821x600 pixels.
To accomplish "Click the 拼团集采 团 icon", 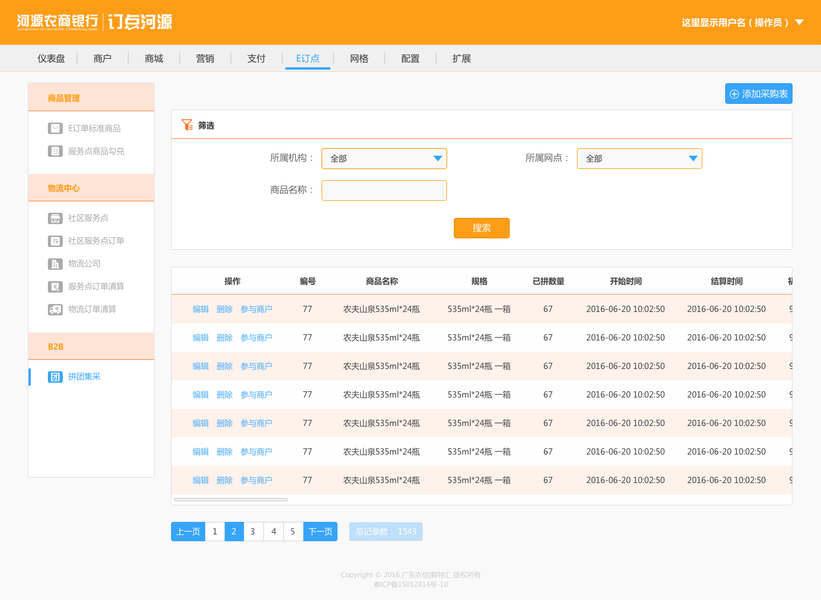I will pos(55,376).
